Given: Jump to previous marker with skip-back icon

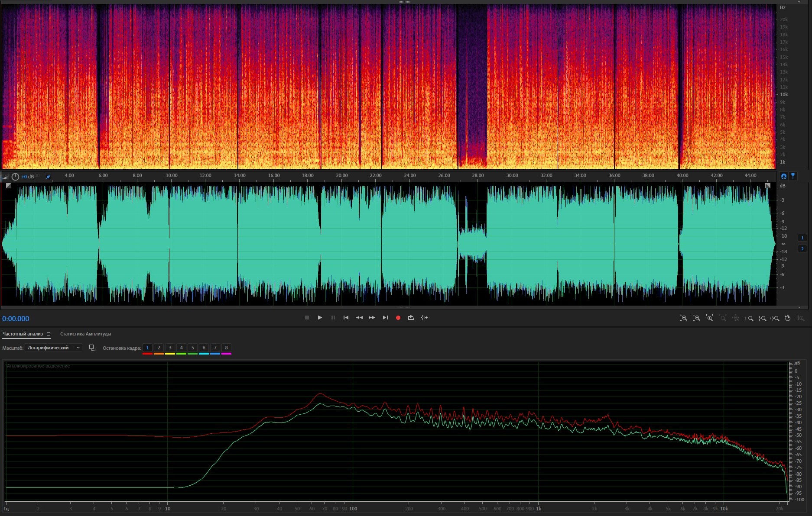Looking at the screenshot, I should pos(346,318).
